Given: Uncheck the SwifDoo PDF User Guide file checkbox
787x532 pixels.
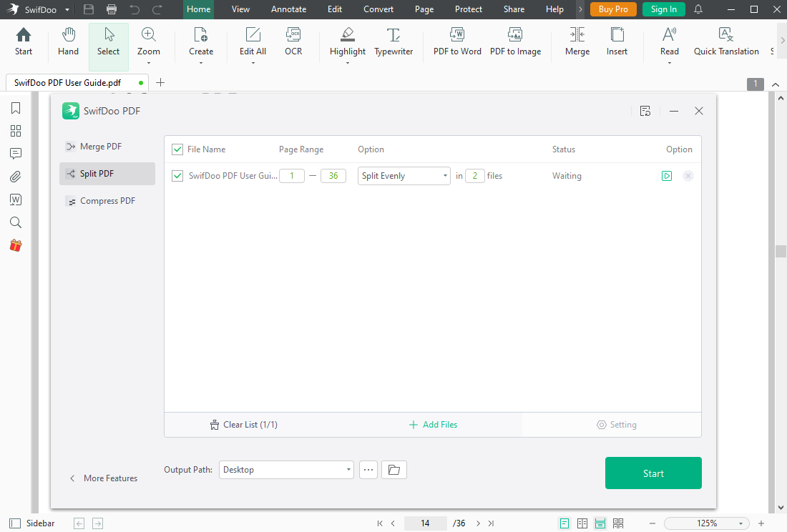Looking at the screenshot, I should click(x=177, y=176).
